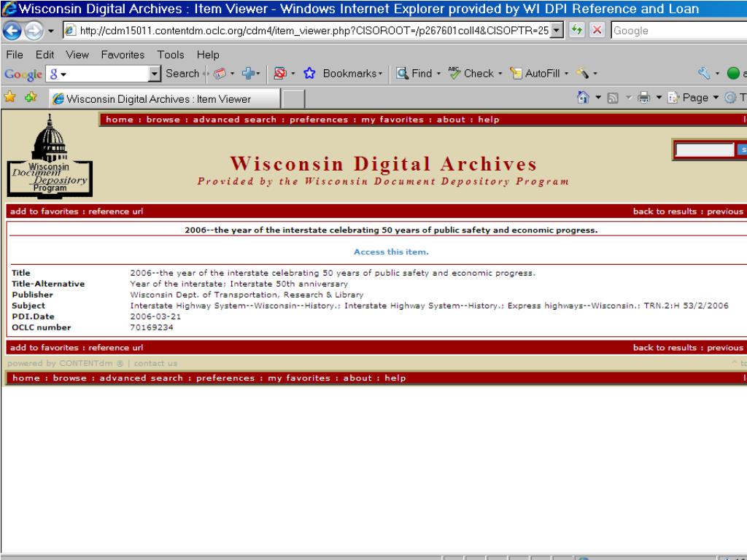The width and height of the screenshot is (747, 560).
Task: Expand the address bar history dropdown
Action: click(x=557, y=31)
